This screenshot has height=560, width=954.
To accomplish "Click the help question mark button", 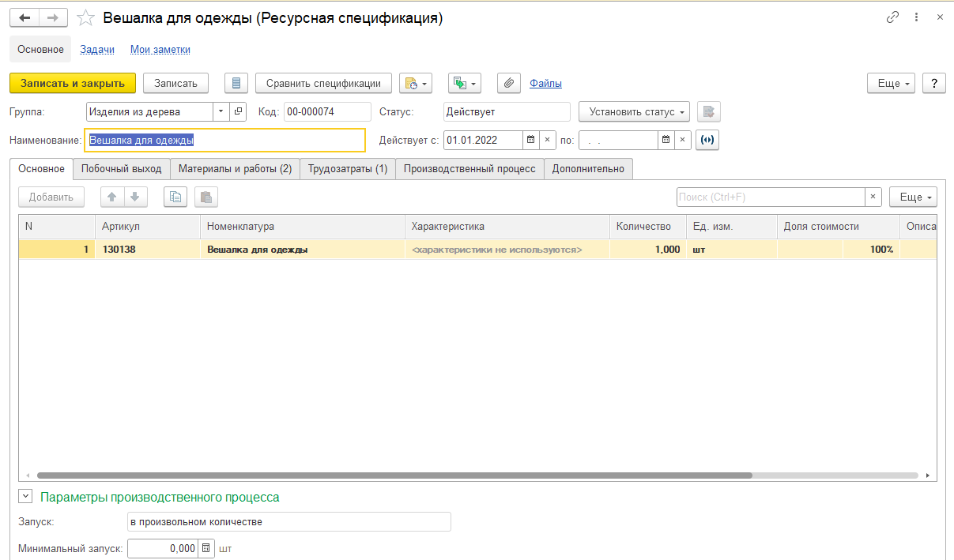I will pyautogui.click(x=934, y=83).
